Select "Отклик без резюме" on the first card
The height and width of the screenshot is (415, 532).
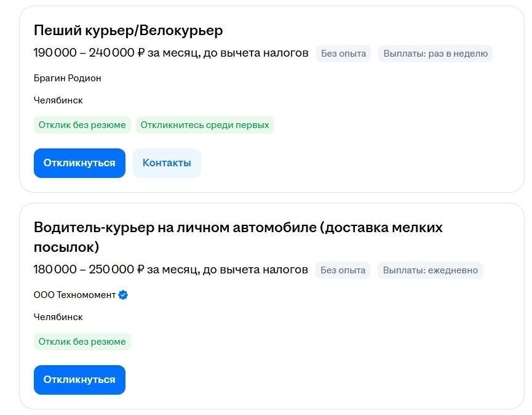tap(82, 124)
